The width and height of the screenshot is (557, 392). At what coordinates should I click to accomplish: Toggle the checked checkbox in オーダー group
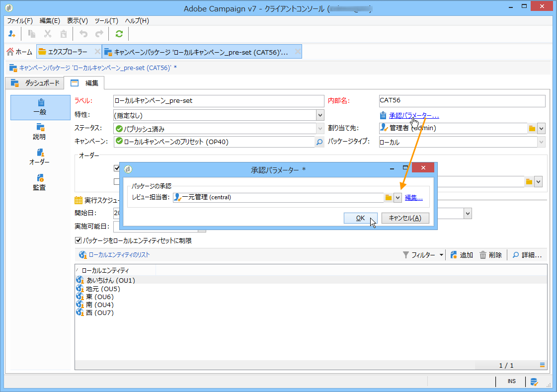[x=116, y=168]
